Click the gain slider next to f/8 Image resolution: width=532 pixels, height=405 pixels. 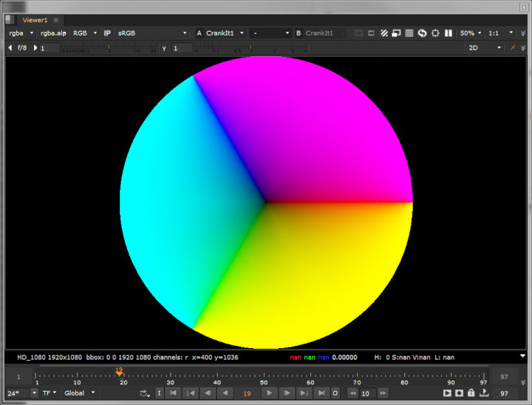coord(111,47)
